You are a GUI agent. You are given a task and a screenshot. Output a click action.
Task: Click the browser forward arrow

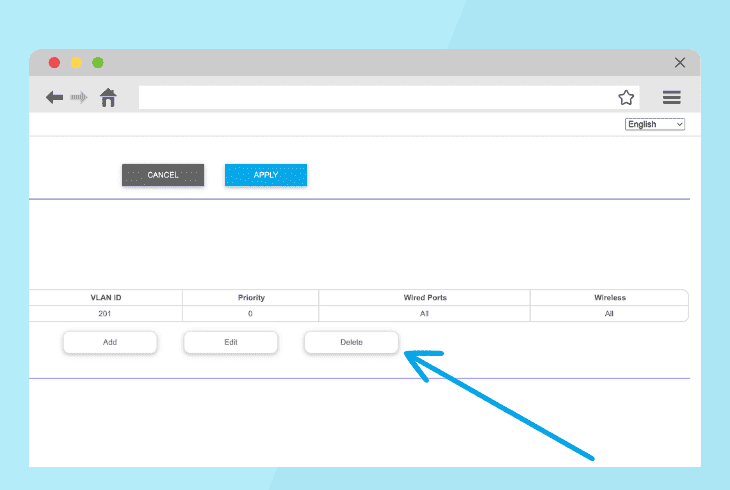79,97
